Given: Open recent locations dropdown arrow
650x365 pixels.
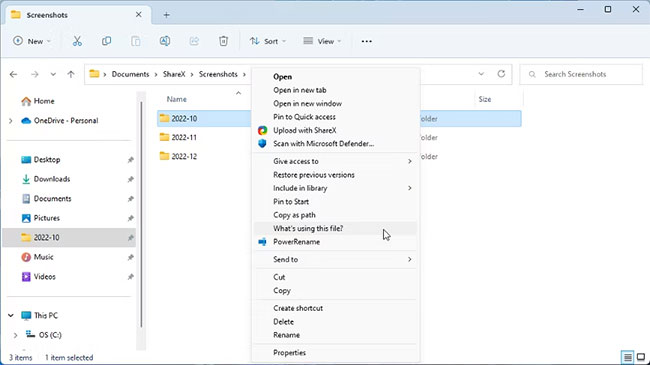Looking at the screenshot, I should (53, 74).
